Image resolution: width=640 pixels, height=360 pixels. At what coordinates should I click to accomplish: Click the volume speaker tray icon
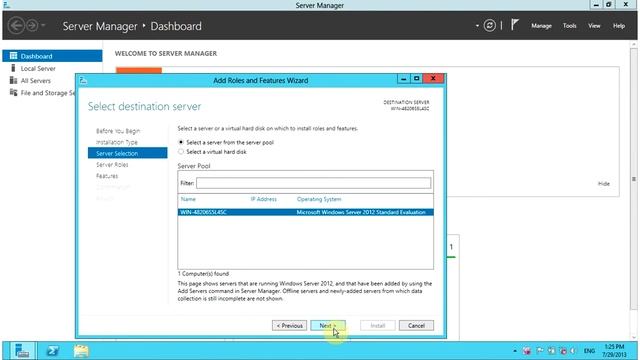pyautogui.click(x=573, y=351)
